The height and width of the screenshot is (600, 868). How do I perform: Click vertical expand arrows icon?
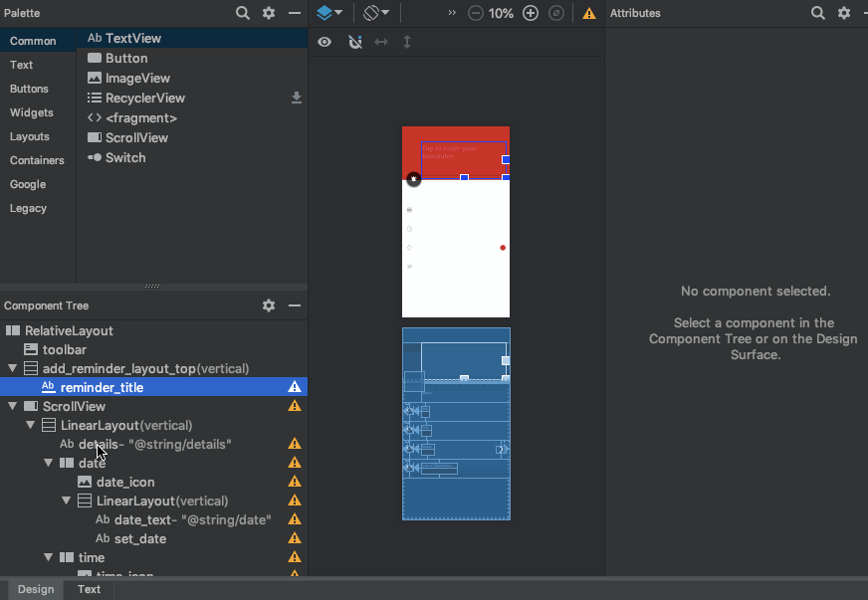(407, 42)
